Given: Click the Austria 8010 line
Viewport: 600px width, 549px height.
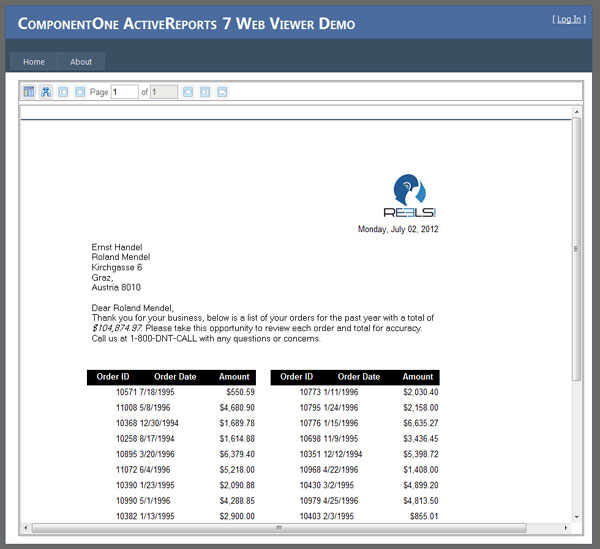Looking at the screenshot, I should click(116, 287).
